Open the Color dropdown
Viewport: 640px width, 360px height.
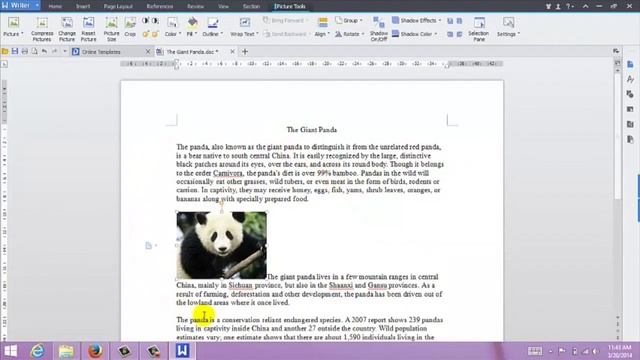coord(172,28)
